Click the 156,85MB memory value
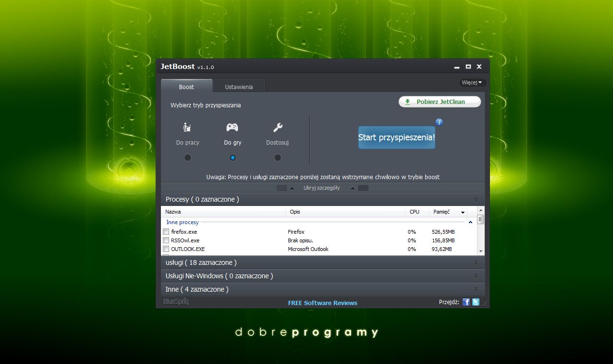This screenshot has height=364, width=613. pos(443,240)
